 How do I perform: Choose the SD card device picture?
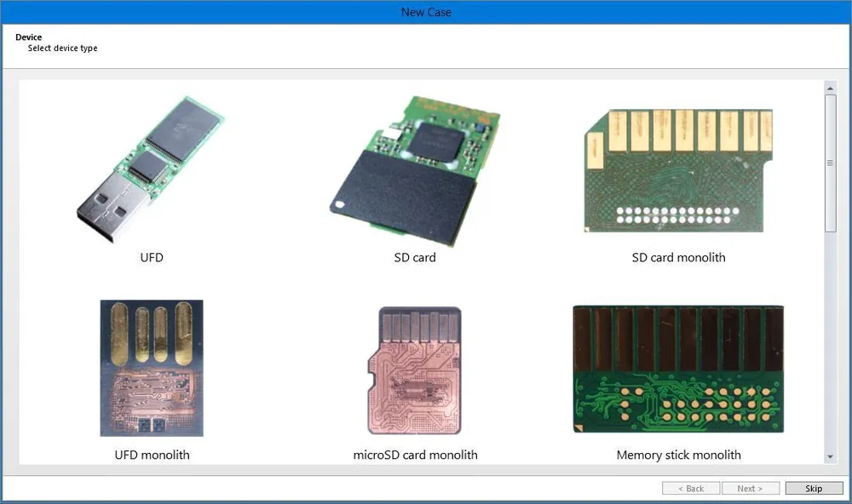(x=415, y=171)
